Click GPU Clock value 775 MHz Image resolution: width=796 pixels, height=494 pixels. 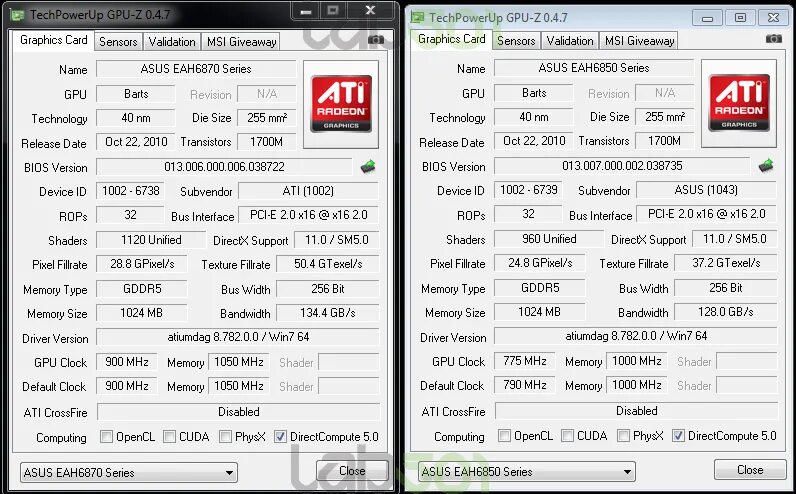point(524,361)
